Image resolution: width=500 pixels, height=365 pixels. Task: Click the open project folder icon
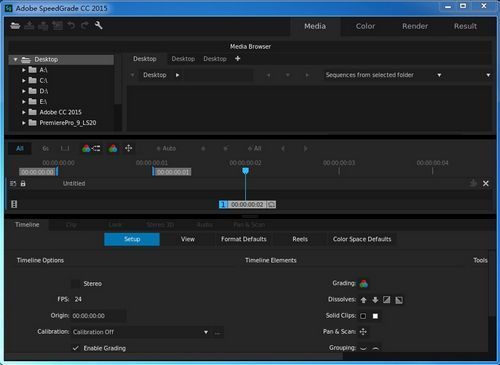(15, 26)
